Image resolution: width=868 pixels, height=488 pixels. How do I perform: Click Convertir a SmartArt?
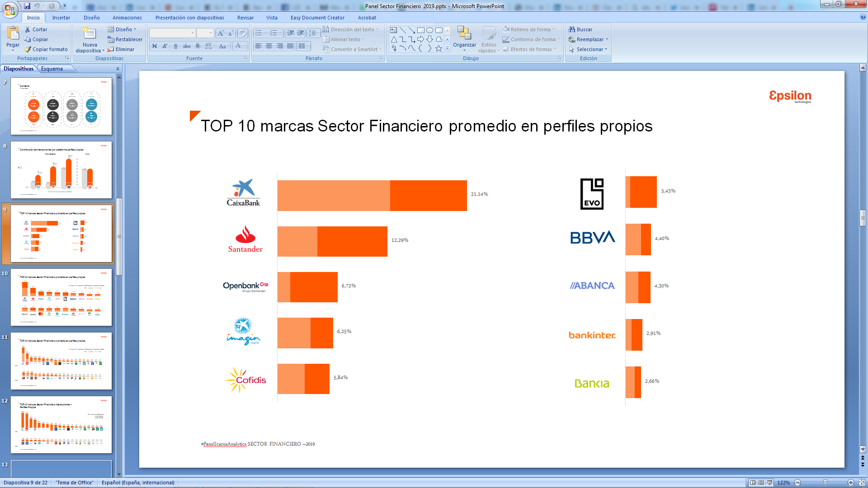352,49
